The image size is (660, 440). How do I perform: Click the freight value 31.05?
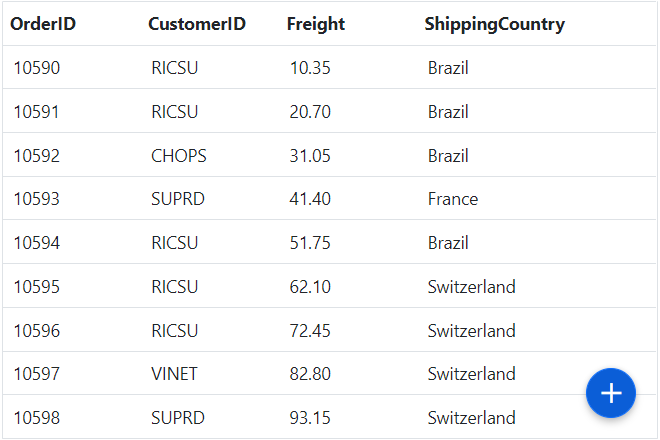coord(310,156)
